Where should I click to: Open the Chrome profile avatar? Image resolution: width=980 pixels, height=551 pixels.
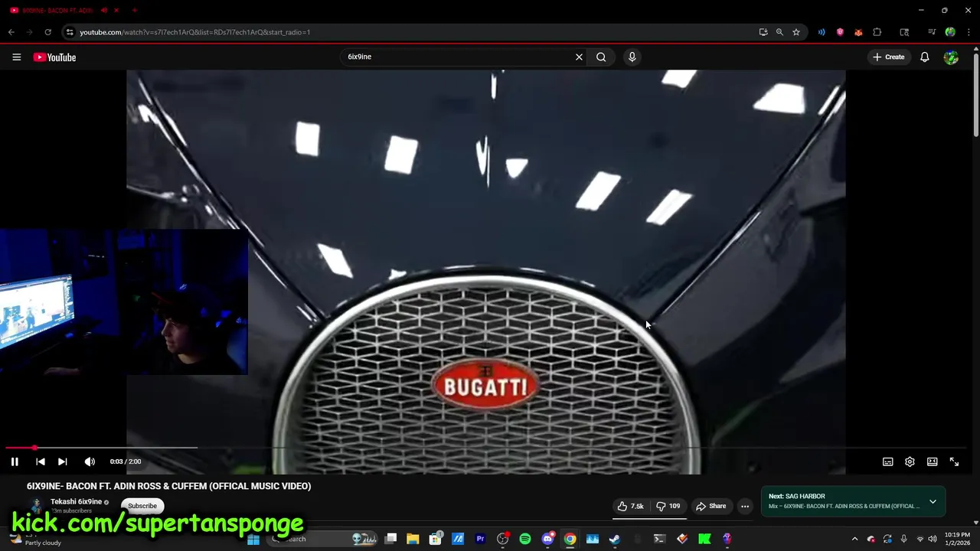950,32
